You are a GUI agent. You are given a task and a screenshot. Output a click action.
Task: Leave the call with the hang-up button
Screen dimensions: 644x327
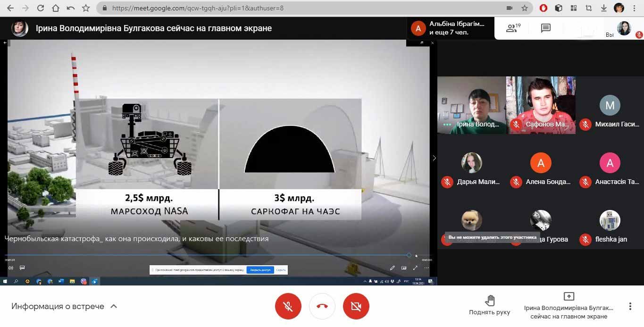coord(322,306)
